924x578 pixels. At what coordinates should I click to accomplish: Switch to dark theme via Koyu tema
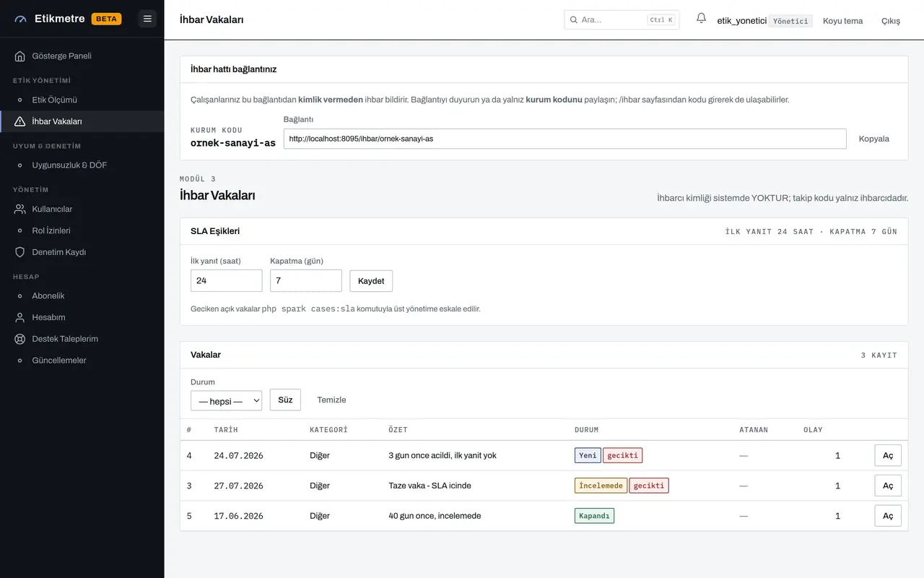coord(842,21)
